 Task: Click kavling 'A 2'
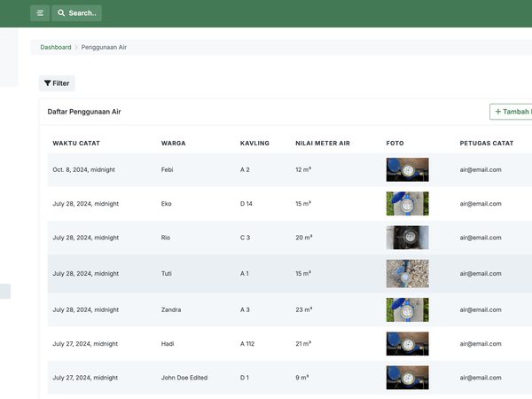tap(245, 169)
